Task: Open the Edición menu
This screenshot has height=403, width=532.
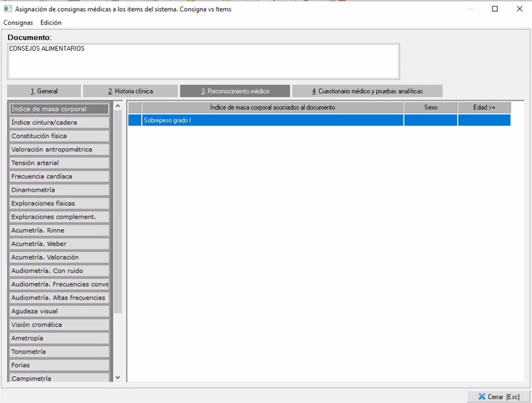Action: (51, 23)
